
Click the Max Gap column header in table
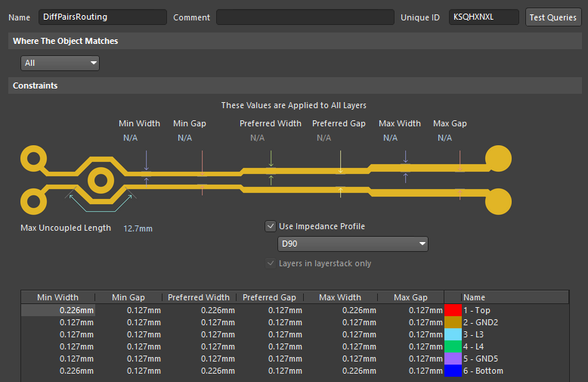410,297
